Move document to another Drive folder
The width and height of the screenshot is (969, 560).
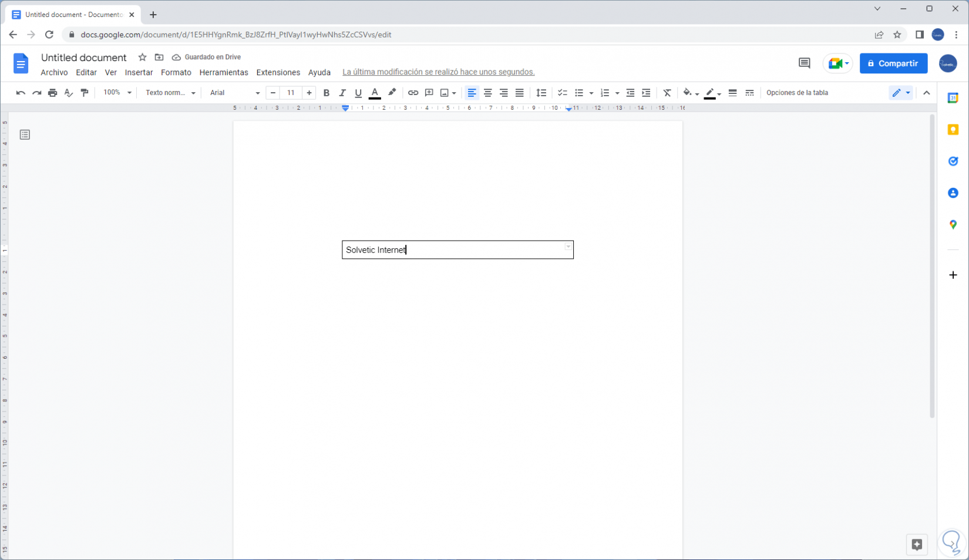(159, 58)
